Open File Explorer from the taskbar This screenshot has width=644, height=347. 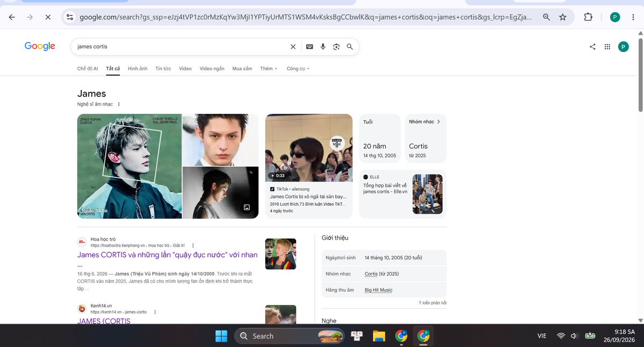coord(379,336)
